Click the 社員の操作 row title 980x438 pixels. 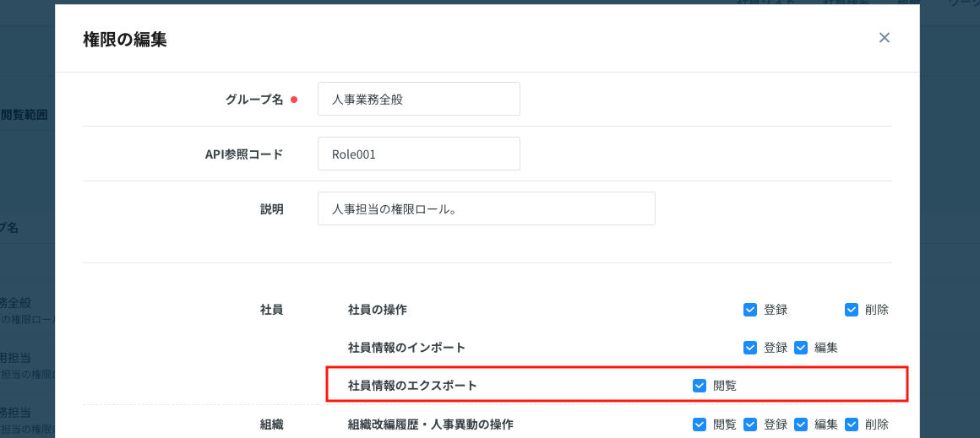coord(377,310)
